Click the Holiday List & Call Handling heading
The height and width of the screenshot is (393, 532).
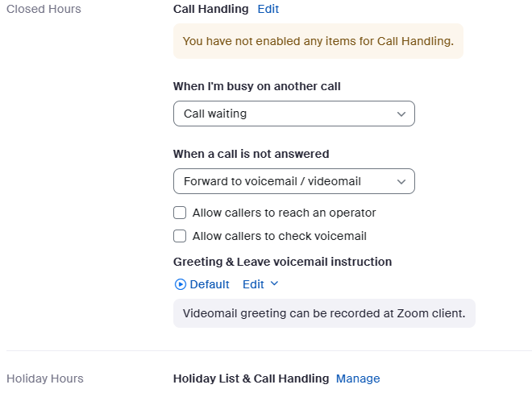coord(251,379)
